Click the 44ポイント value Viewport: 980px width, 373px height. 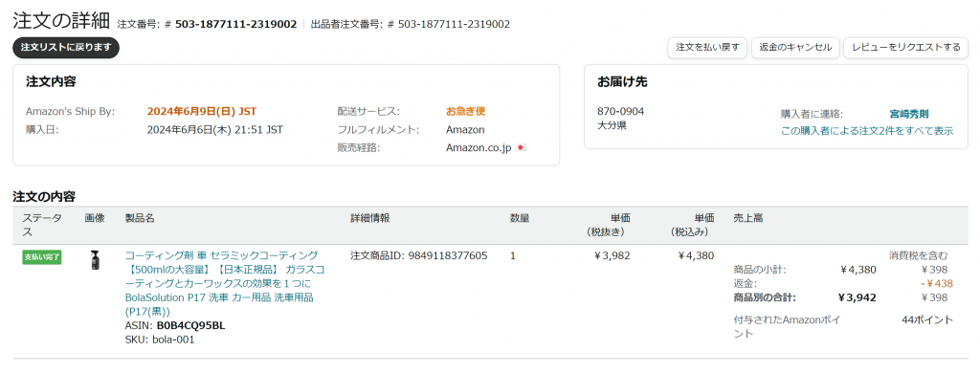coord(927,319)
